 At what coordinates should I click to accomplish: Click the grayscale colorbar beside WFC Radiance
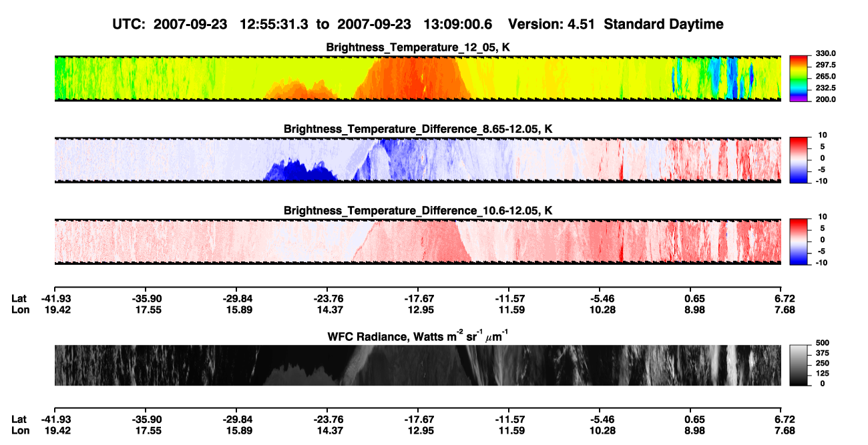799,366
